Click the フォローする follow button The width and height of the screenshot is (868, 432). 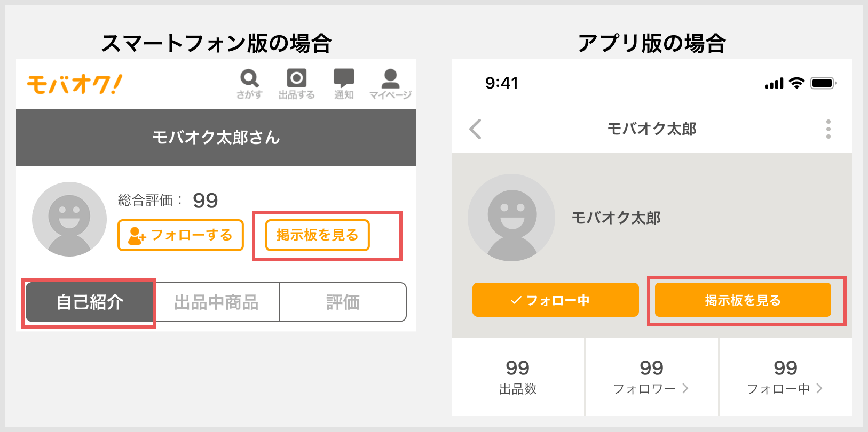(x=180, y=235)
